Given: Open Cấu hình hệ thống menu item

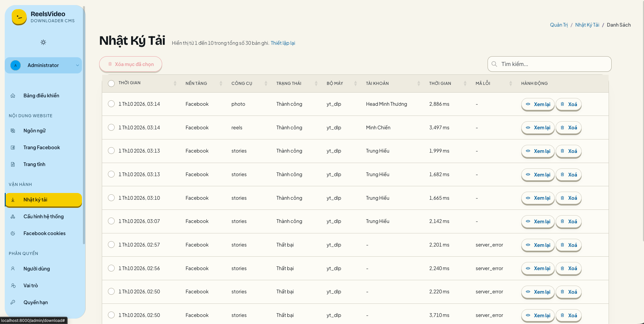Looking at the screenshot, I should coord(43,217).
